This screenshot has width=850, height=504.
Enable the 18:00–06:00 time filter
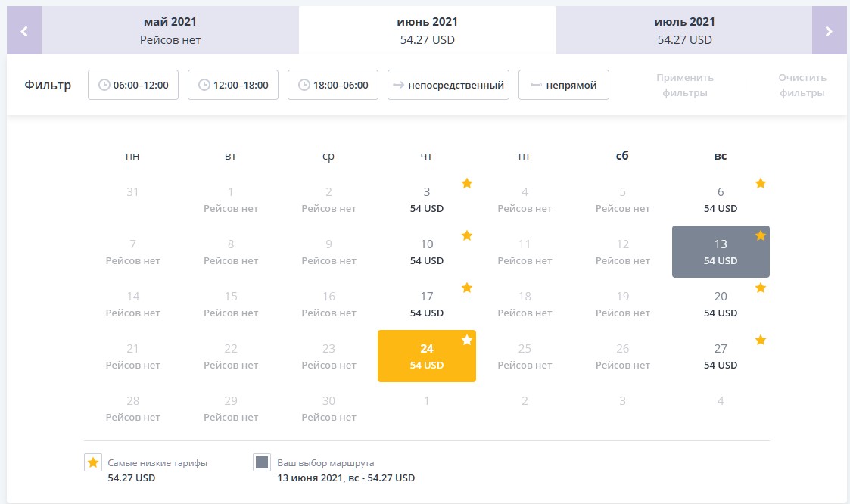333,85
